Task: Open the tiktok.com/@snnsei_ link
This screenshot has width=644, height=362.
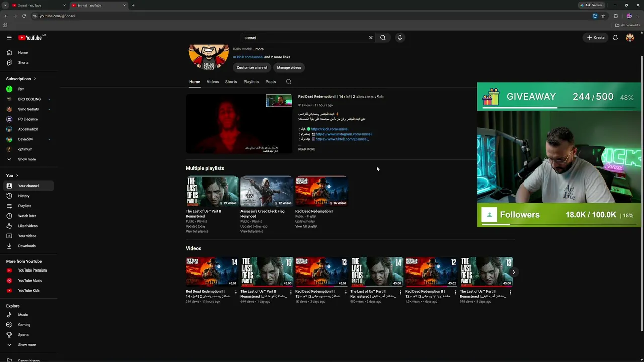Action: [342, 139]
